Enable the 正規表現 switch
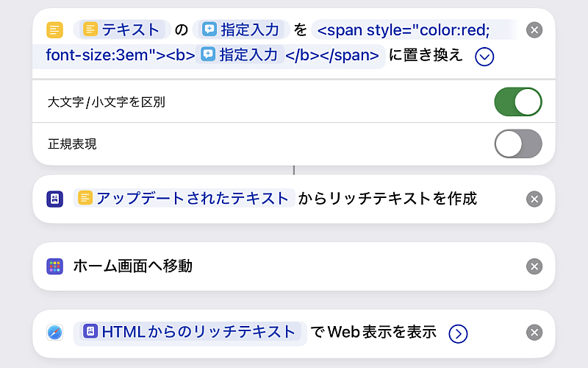 click(x=517, y=144)
